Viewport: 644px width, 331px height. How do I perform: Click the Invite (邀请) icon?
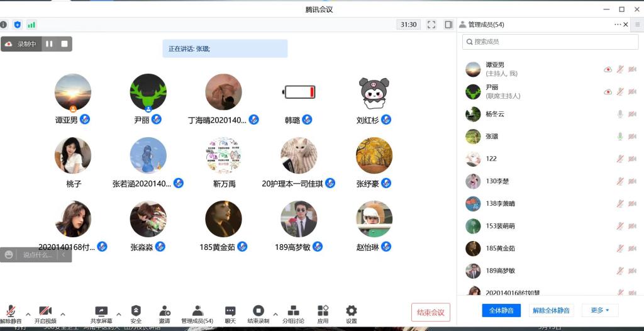[x=164, y=311]
